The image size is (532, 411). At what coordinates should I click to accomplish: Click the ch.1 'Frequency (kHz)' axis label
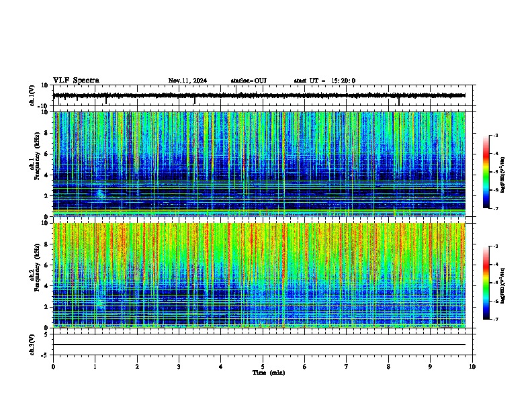[36, 156]
